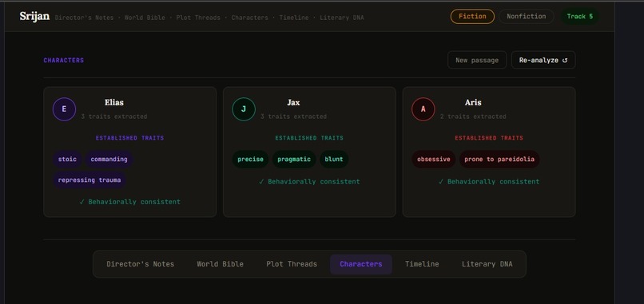Image resolution: width=644 pixels, height=304 pixels.
Task: Select the Fiction mode toggle
Action: [x=472, y=17]
